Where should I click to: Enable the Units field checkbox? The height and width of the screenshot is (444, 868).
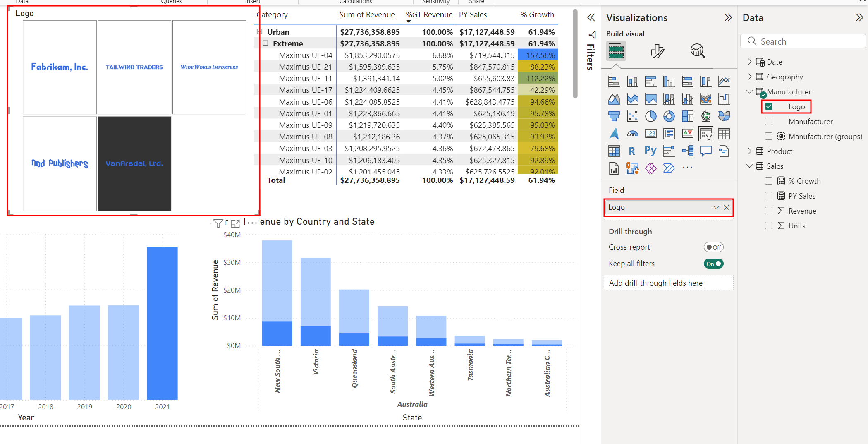[769, 226]
